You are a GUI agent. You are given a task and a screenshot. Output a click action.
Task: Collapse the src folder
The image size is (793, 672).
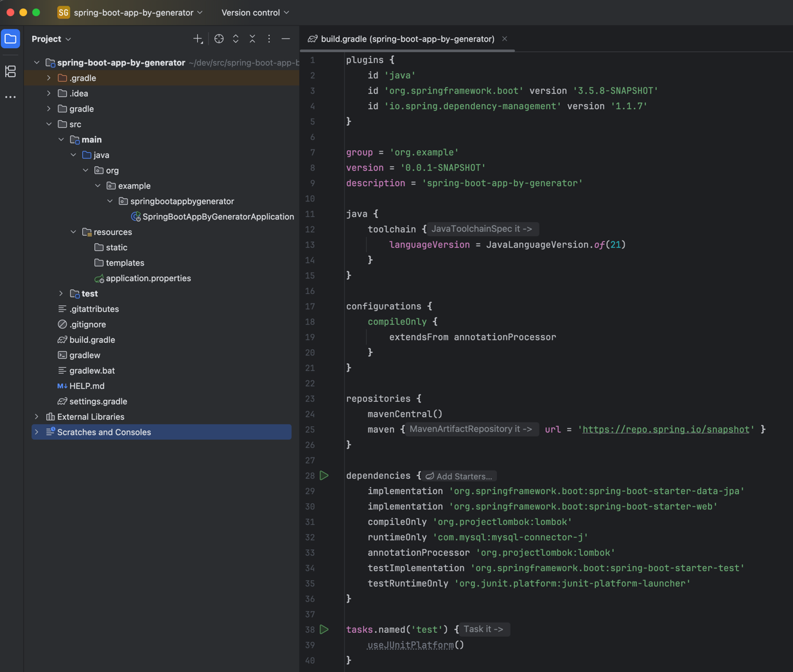pos(49,124)
